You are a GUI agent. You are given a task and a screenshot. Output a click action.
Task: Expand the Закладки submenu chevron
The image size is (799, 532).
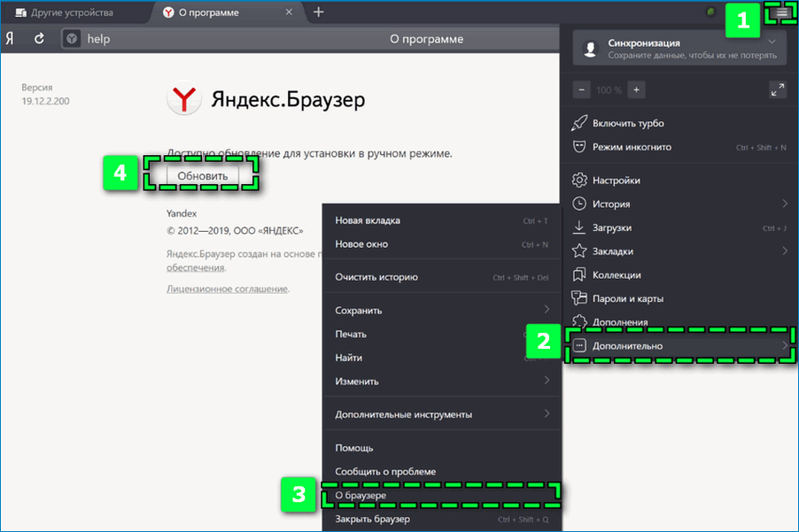pos(785,251)
